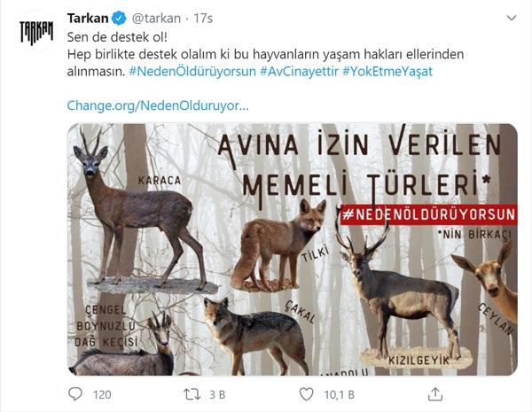
Task: Retweet using the retweet arrows icon
Action: [x=192, y=394]
